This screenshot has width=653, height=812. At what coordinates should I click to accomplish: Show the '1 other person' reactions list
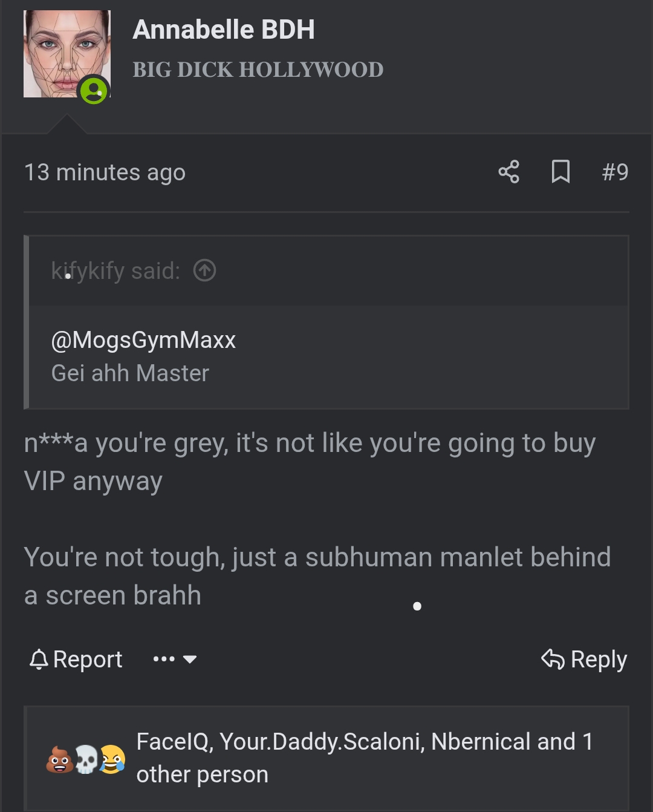tap(203, 774)
